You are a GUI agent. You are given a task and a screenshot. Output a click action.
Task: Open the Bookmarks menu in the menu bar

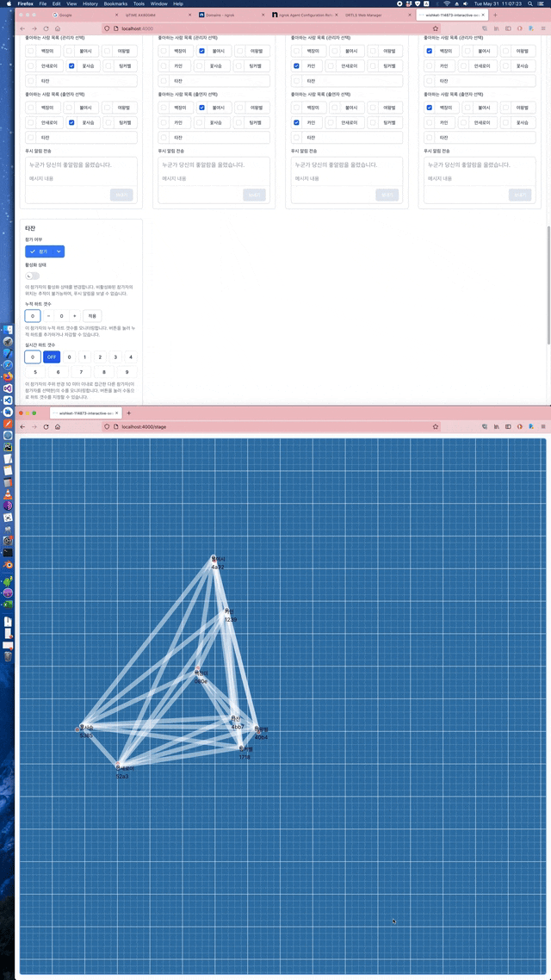[115, 3]
